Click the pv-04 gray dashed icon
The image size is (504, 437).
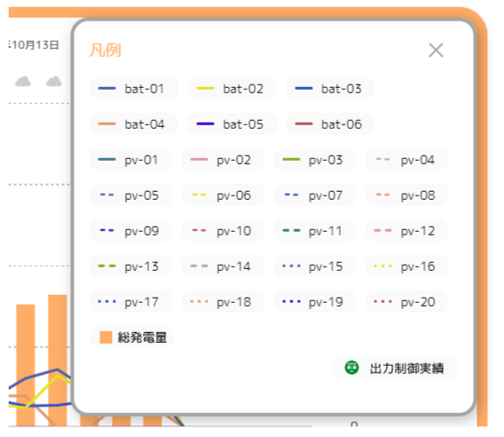point(382,159)
